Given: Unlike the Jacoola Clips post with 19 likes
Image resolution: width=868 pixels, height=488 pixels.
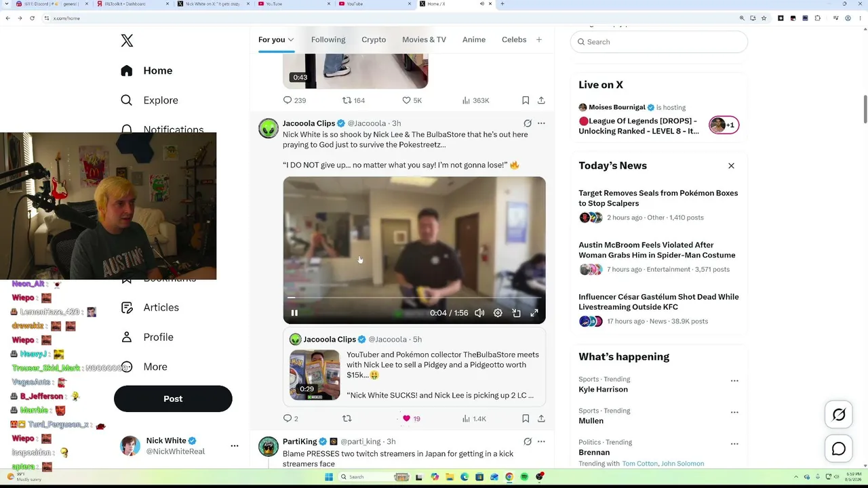Looking at the screenshot, I should tap(411, 419).
